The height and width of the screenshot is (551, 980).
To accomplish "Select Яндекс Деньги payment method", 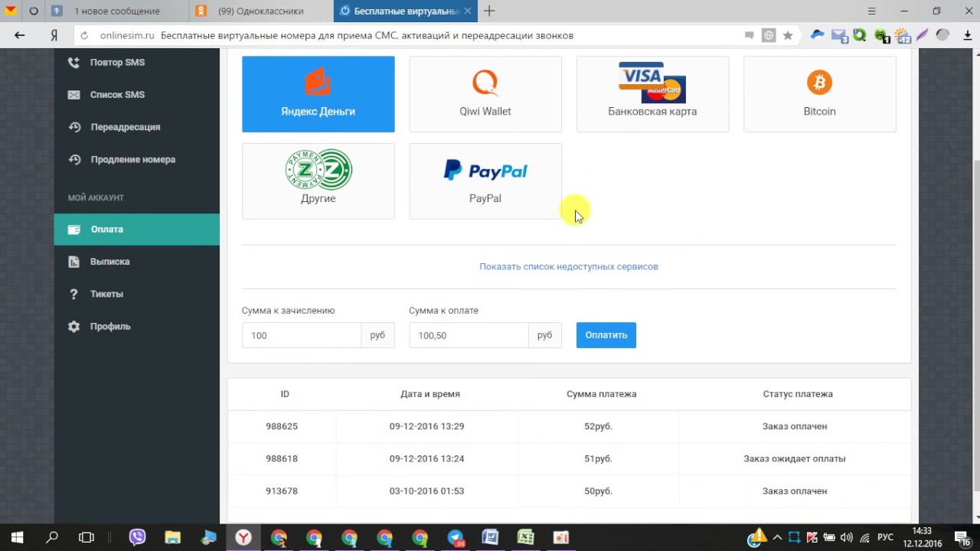I will click(x=318, y=94).
